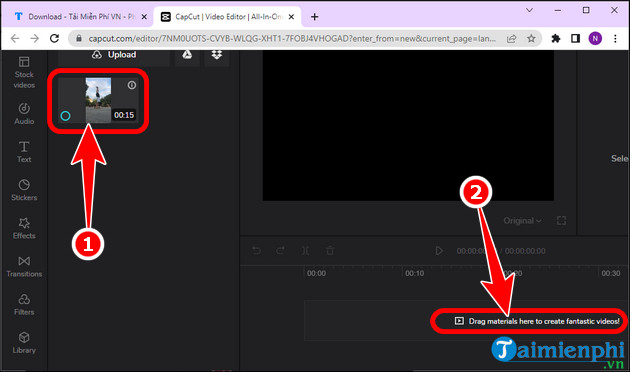Image resolution: width=630 pixels, height=372 pixels.
Task: Jump to the 00:30 ruler mark
Action: coord(611,273)
